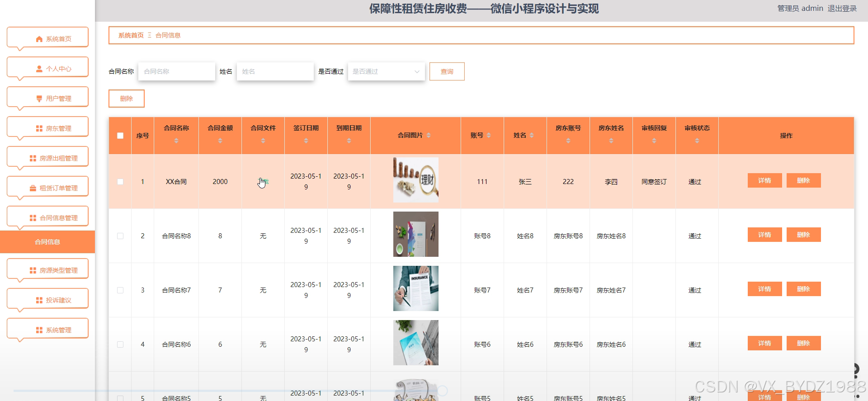This screenshot has width=868, height=401.
Task: Check the row 3 合同名称7 checkbox
Action: (120, 290)
